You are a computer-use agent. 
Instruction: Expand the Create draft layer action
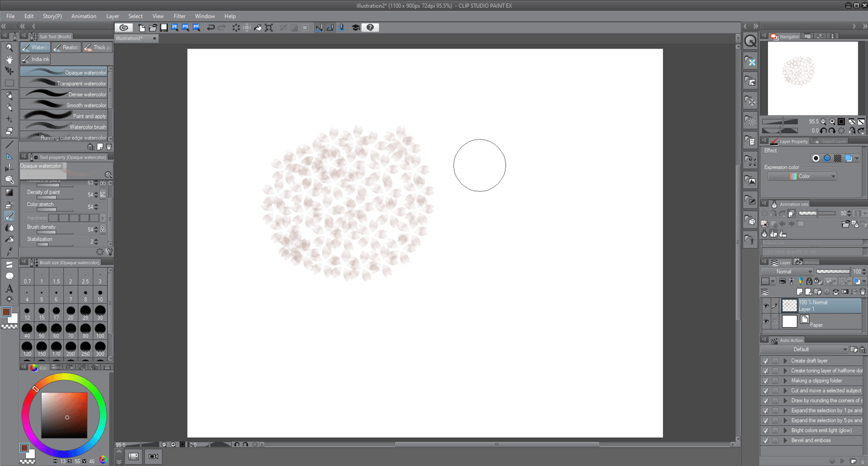pyautogui.click(x=785, y=361)
